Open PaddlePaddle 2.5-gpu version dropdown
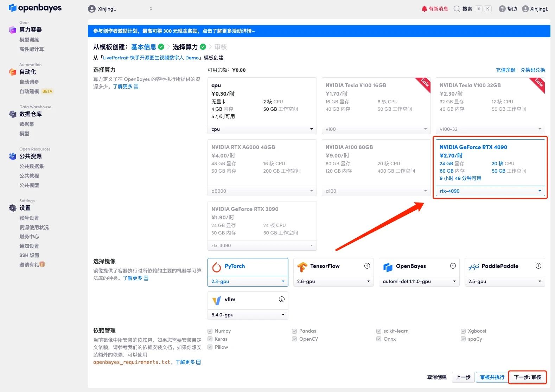This screenshot has height=392, width=555. 505,281
